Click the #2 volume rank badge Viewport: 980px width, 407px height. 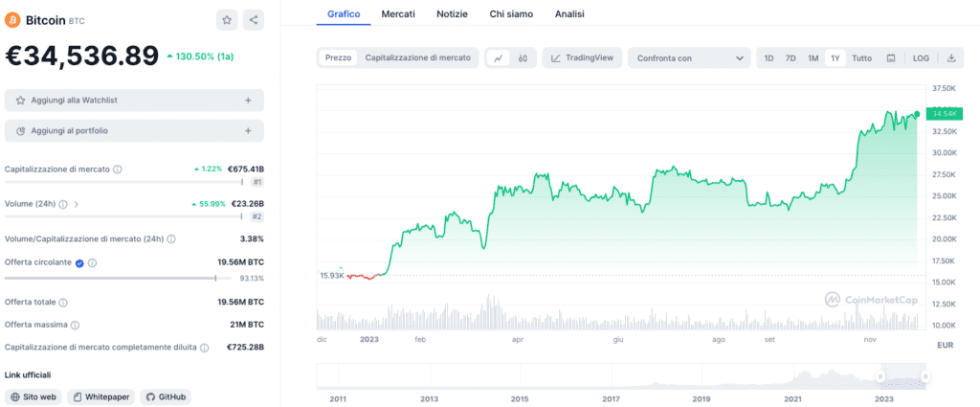[x=256, y=216]
